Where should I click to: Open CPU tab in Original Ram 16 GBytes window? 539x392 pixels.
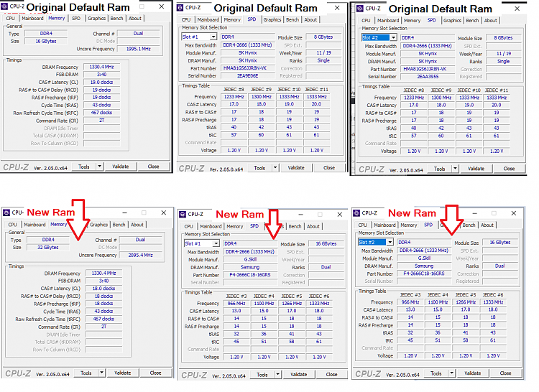(x=10, y=18)
